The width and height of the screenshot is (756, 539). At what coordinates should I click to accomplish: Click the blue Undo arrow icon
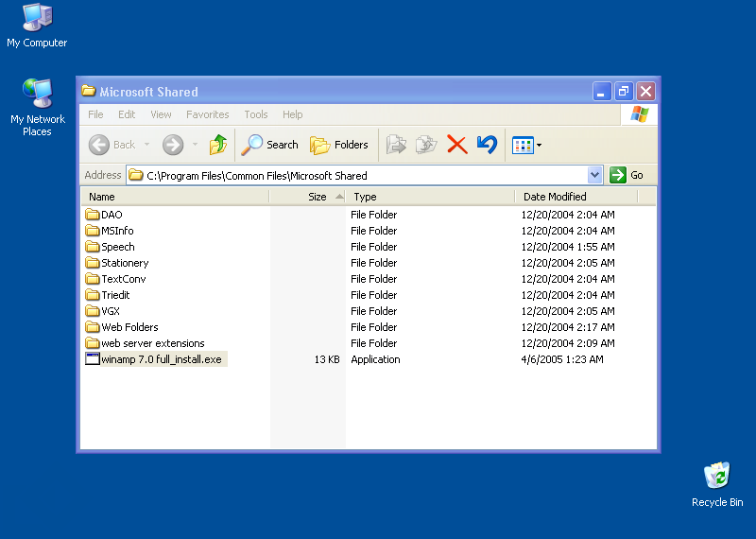[x=487, y=145]
